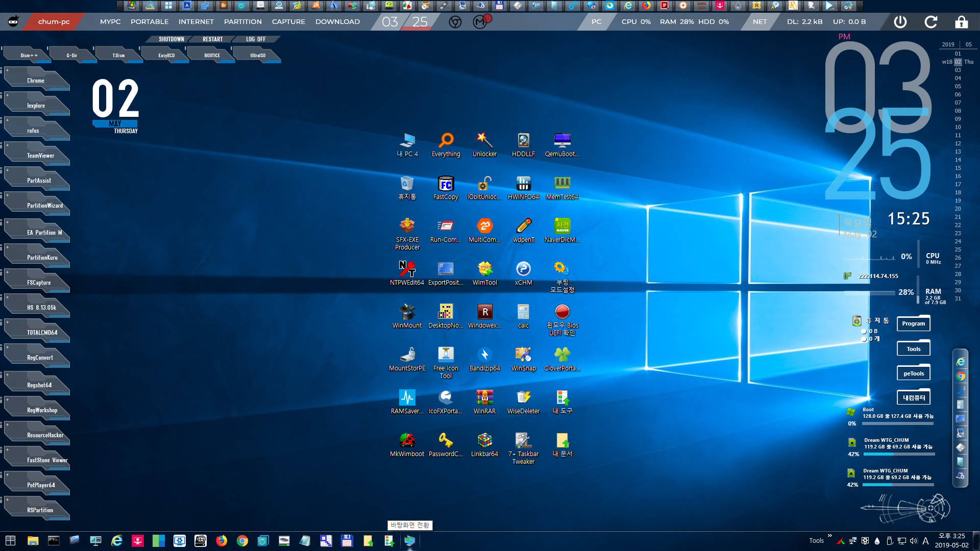
Task: Launch the Linkbar64 desktop icon
Action: 484,445
